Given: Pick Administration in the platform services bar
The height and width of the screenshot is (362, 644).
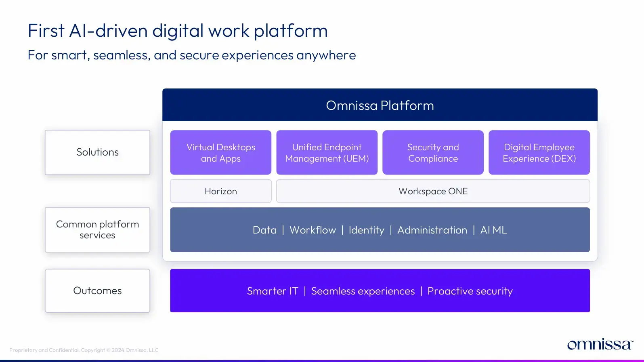Looking at the screenshot, I should tap(432, 230).
